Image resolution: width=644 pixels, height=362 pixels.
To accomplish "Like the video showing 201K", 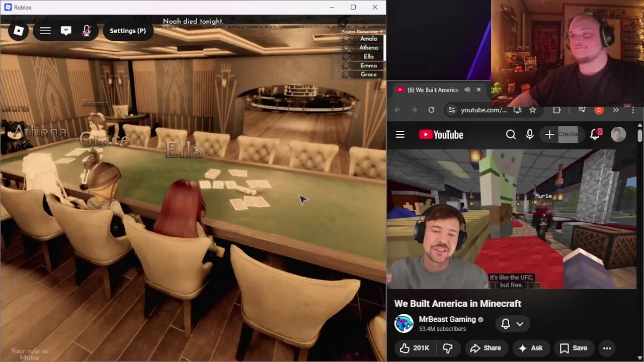I will [415, 348].
